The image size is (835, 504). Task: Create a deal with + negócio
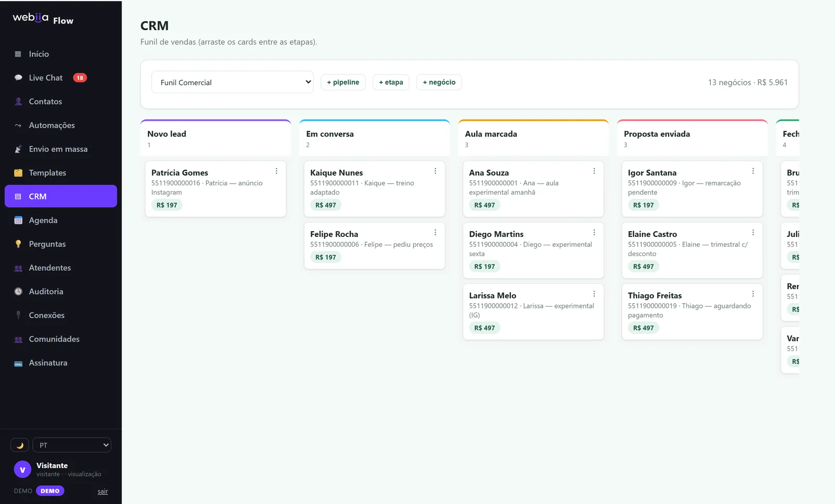[439, 82]
